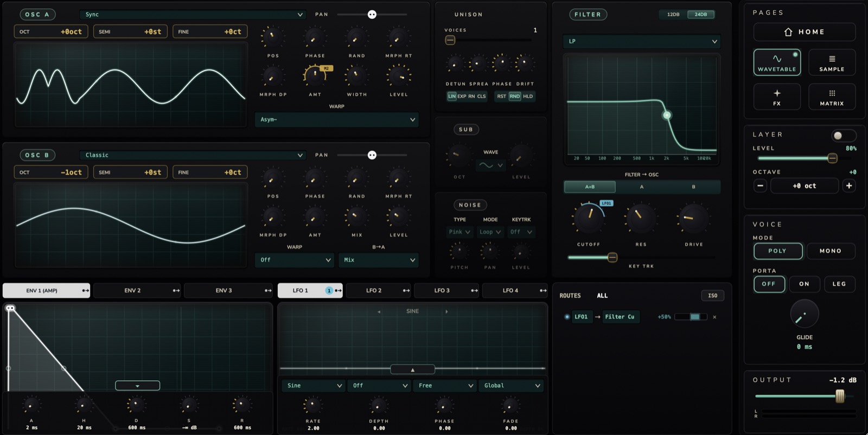The image size is (868, 435).
Task: Show ALL routes
Action: [602, 296]
